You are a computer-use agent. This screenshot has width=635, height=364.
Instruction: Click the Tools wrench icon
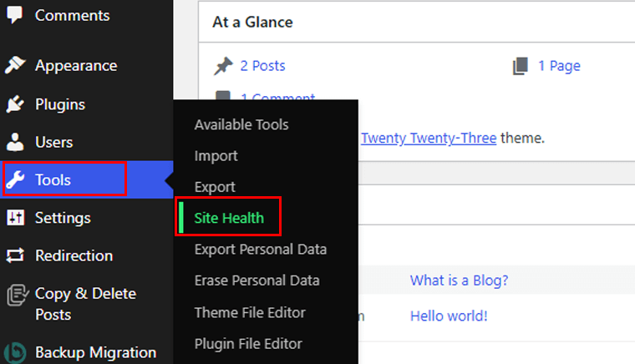click(15, 179)
